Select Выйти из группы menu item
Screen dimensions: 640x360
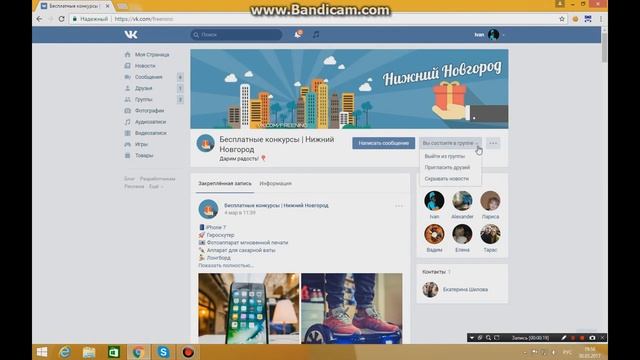(x=444, y=156)
